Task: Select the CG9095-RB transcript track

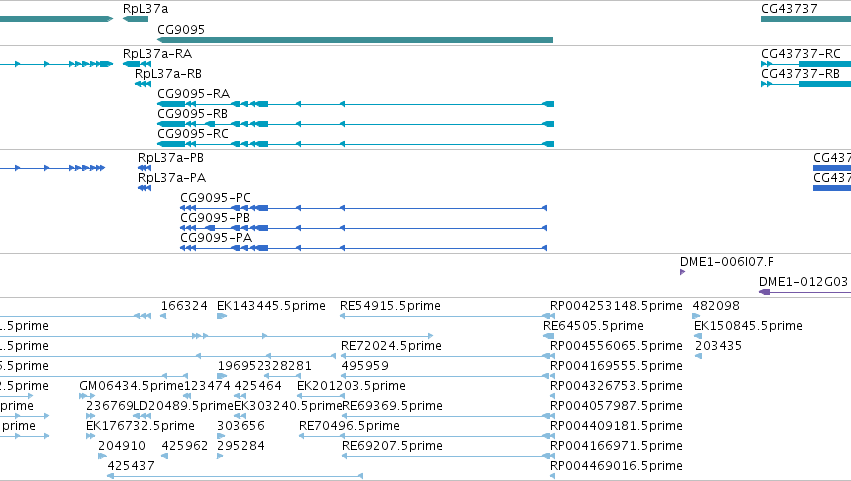Action: pyautogui.click(x=355, y=124)
